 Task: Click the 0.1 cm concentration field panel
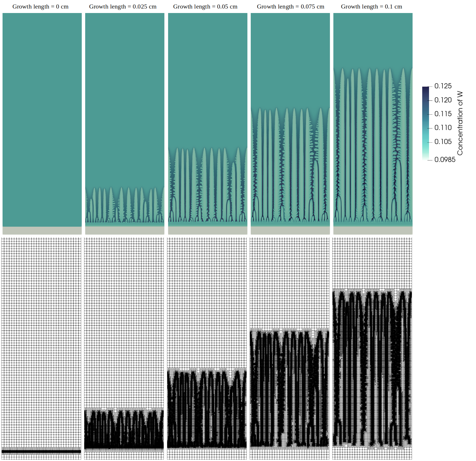373,124
